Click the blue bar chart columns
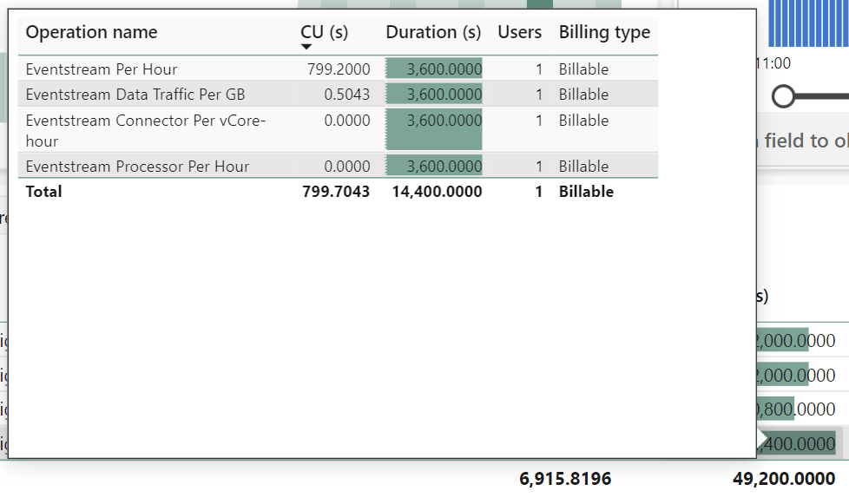849x504 pixels. pyautogui.click(x=807, y=23)
